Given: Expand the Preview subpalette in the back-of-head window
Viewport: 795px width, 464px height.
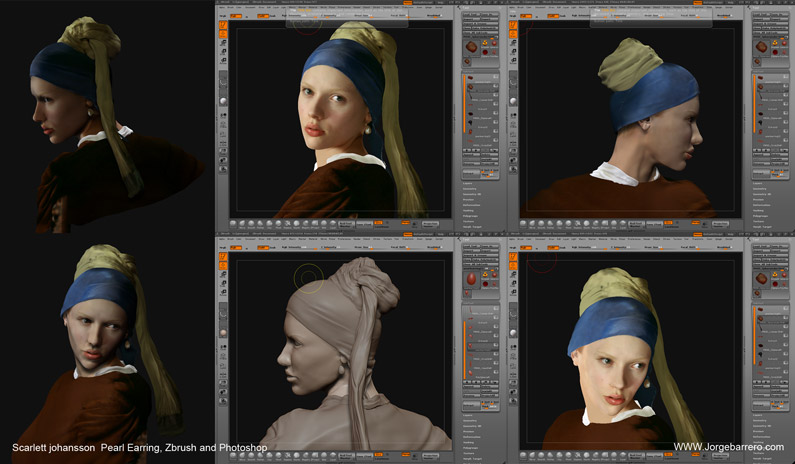Looking at the screenshot, I should coord(757,199).
